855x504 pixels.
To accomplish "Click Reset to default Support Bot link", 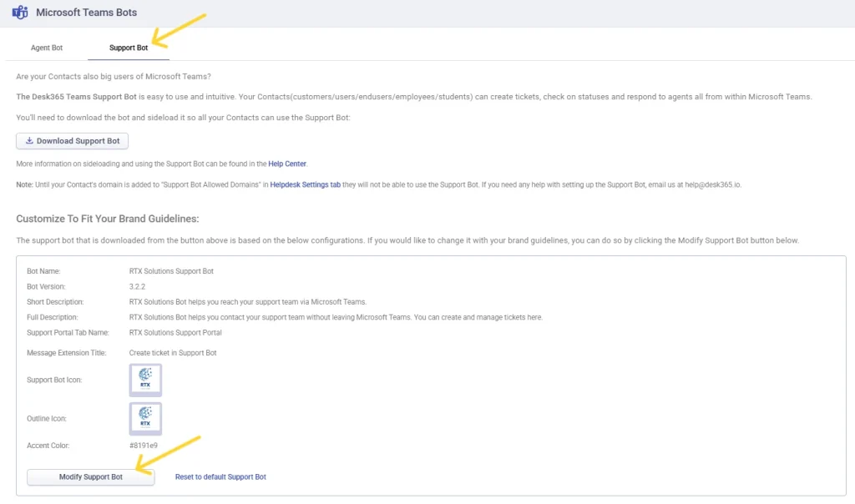I will pos(220,476).
